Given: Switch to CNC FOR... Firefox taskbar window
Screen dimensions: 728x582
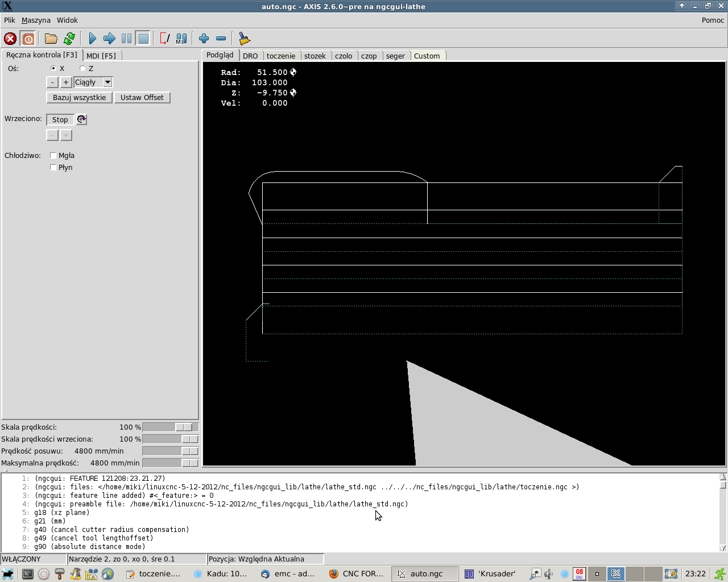Looking at the screenshot, I should [x=357, y=574].
